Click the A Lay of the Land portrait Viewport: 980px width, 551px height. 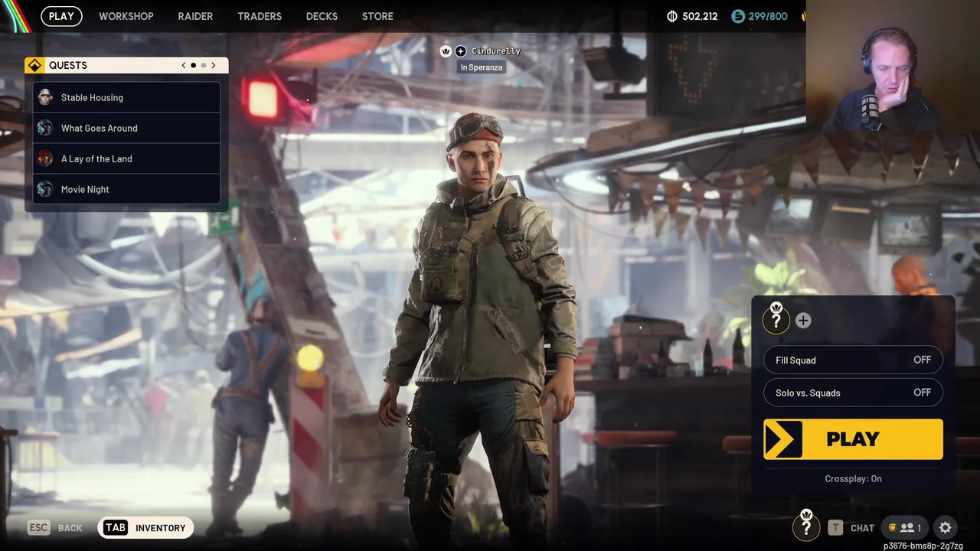[45, 158]
